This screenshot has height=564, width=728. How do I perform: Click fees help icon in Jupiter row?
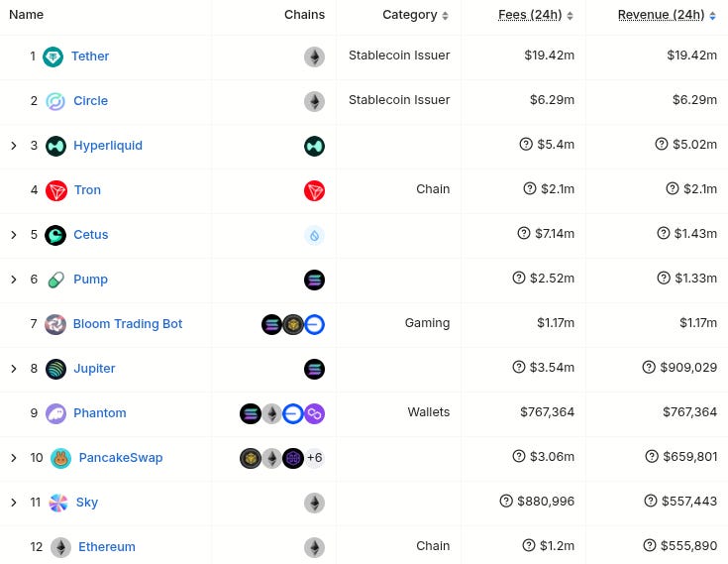pyautogui.click(x=519, y=367)
